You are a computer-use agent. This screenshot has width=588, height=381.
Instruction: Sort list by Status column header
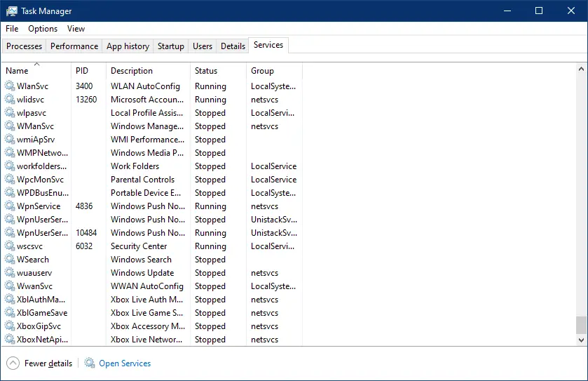point(206,71)
